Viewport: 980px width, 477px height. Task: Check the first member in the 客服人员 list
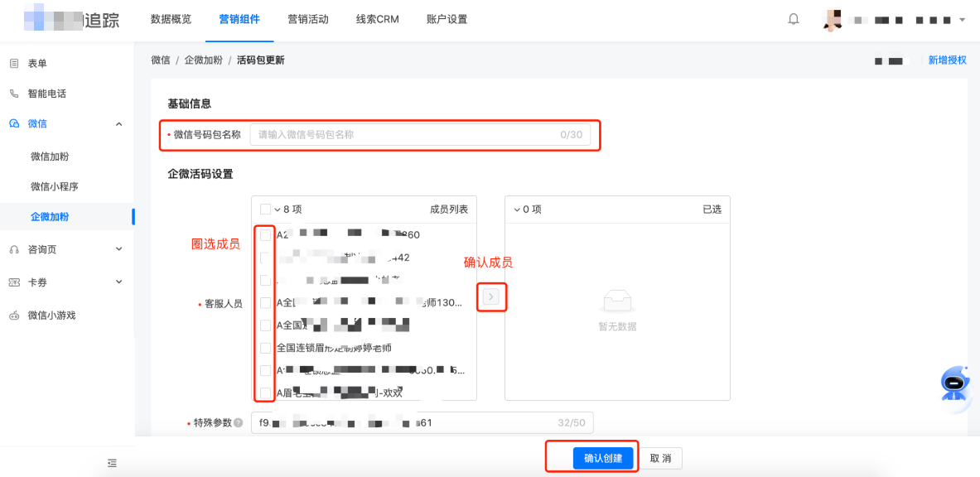267,234
